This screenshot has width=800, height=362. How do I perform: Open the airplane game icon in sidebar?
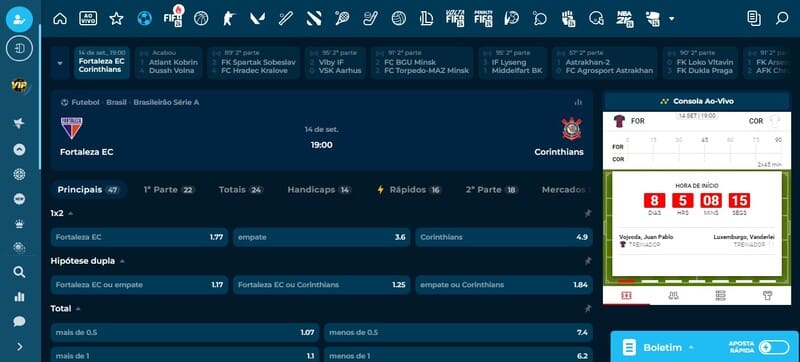click(x=19, y=123)
